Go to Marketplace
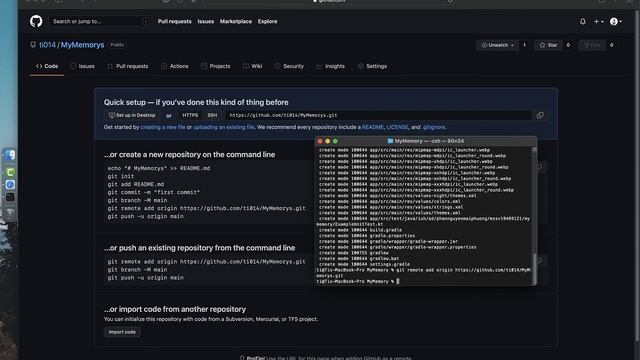 tap(236, 21)
